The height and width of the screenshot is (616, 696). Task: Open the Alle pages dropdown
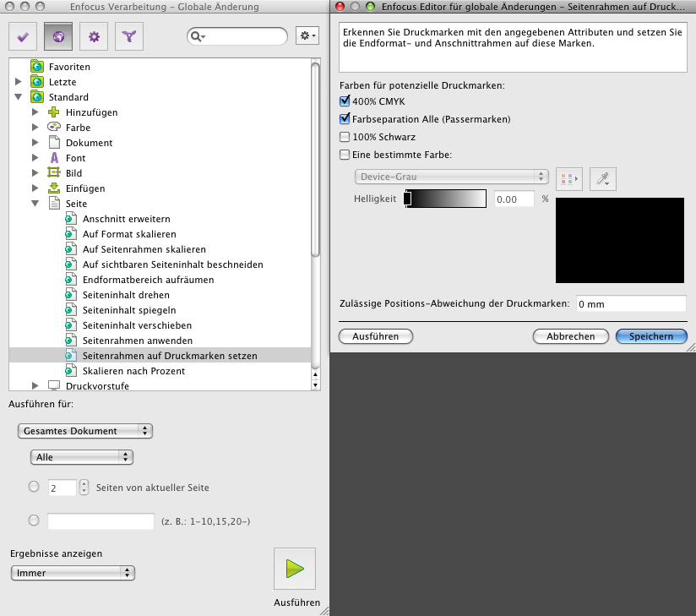coord(82,457)
